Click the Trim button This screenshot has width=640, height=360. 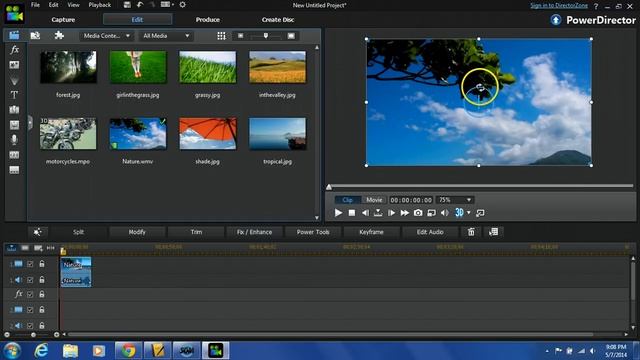click(x=196, y=232)
